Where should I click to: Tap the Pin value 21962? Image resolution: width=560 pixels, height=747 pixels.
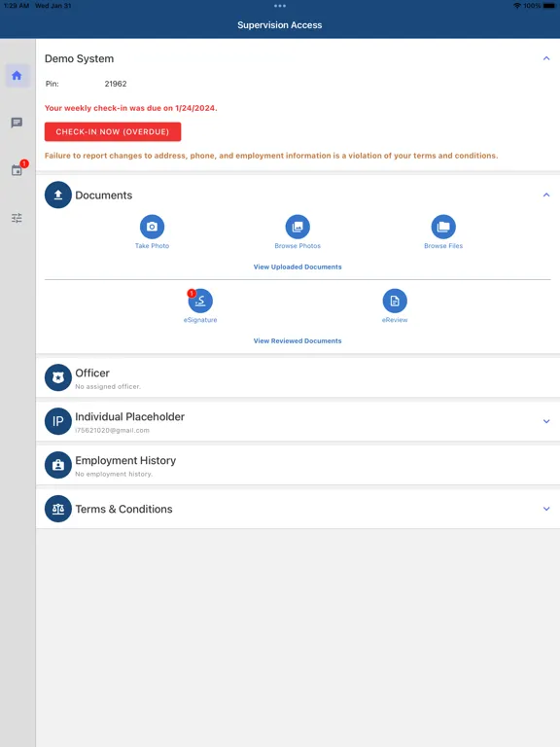pos(116,84)
